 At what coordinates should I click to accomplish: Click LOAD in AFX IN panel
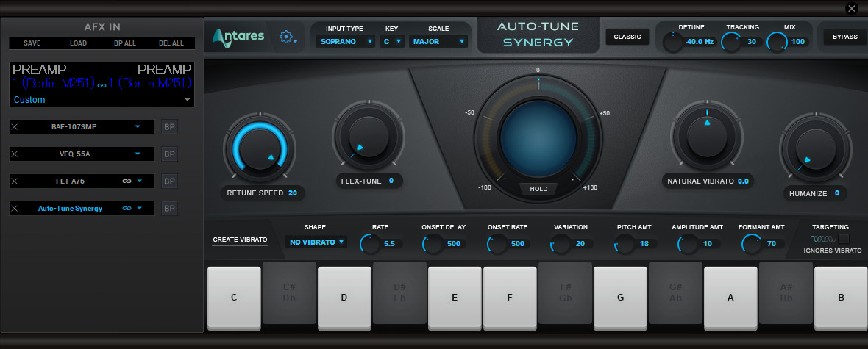coord(78,43)
